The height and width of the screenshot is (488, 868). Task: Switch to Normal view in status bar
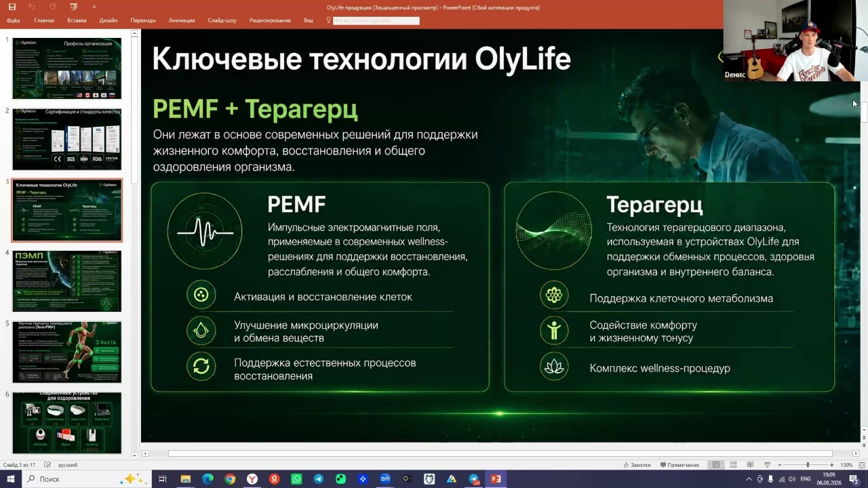pyautogui.click(x=716, y=465)
